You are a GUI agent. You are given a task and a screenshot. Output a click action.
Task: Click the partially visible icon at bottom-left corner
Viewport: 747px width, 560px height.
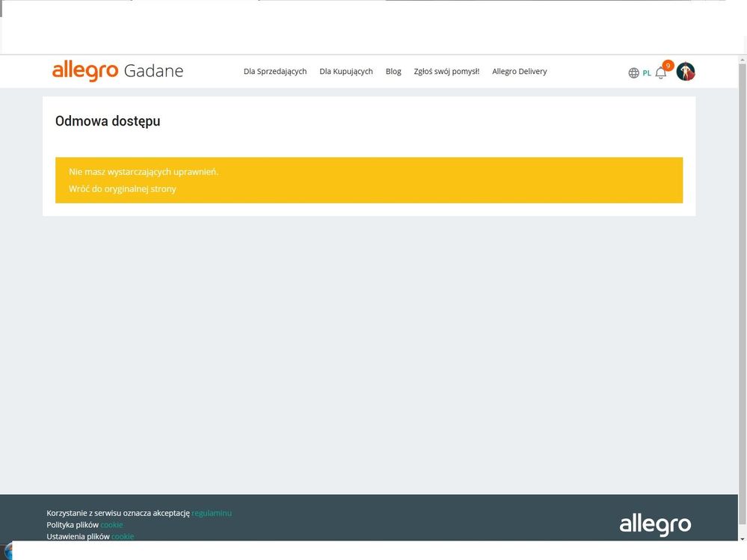tap(7, 552)
